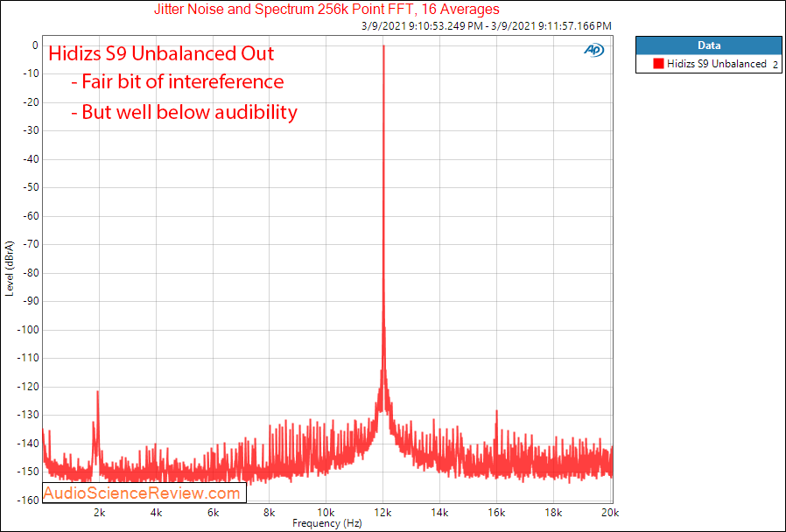Click the Data legend header
This screenshot has width=786, height=532.
pos(709,45)
